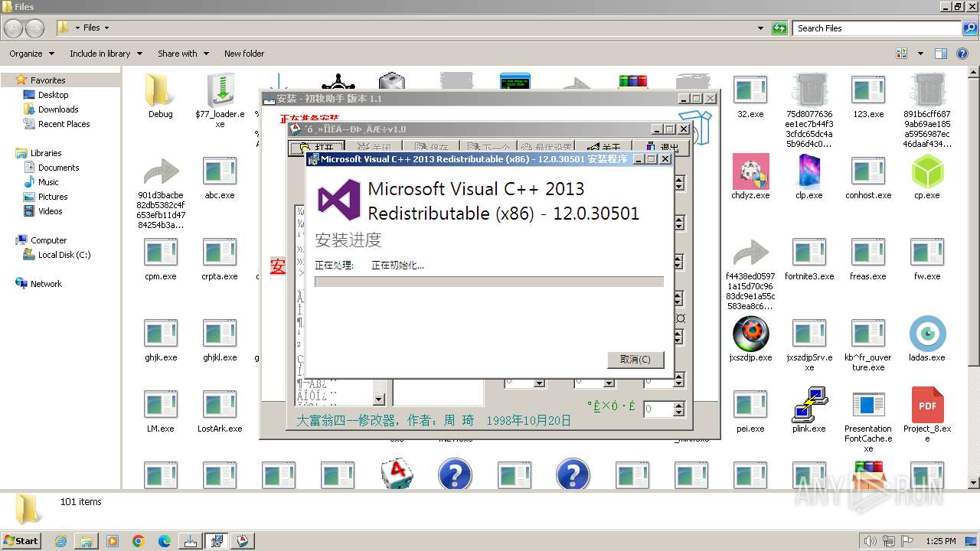
Task: Select the cpm.exe file icon
Action: [x=161, y=252]
